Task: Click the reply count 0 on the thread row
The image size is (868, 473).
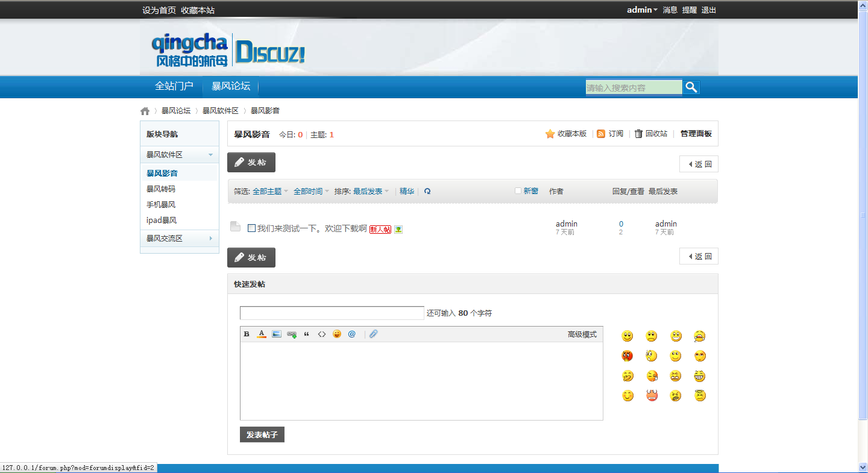Action: [621, 224]
